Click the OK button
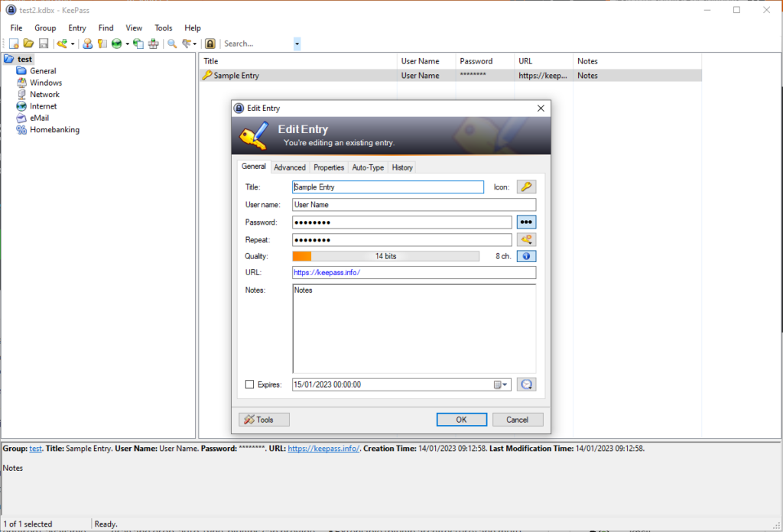This screenshot has width=783, height=532. point(461,420)
